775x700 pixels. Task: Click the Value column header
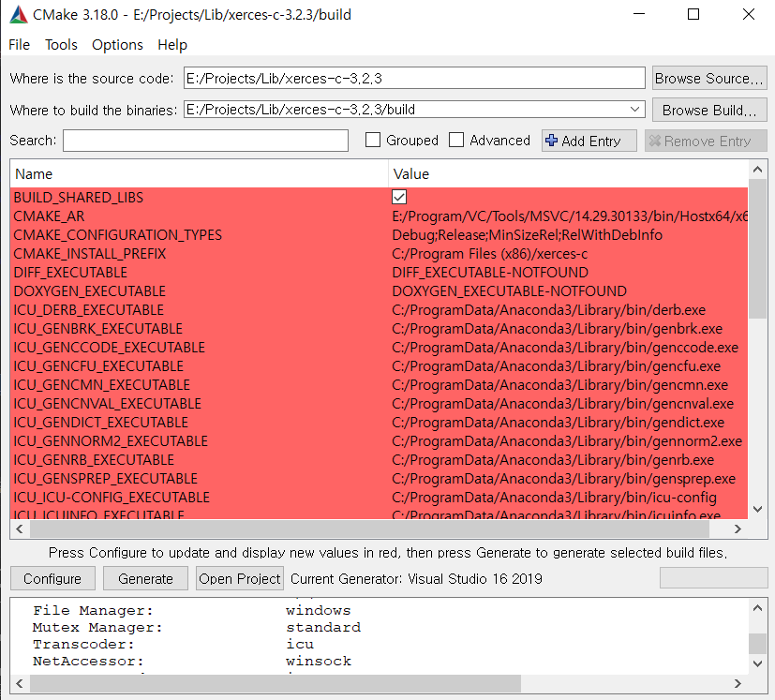click(x=568, y=174)
